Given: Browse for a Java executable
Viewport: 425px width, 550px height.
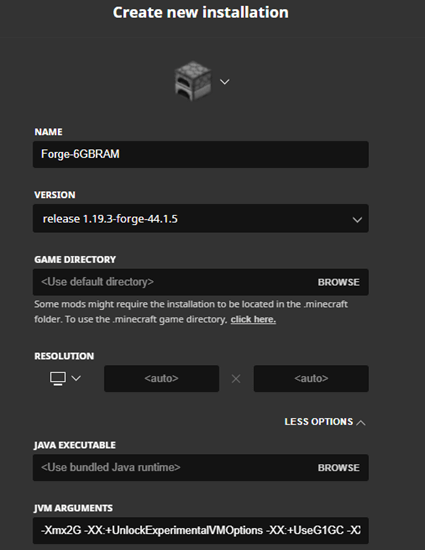Looking at the screenshot, I should (x=338, y=468).
